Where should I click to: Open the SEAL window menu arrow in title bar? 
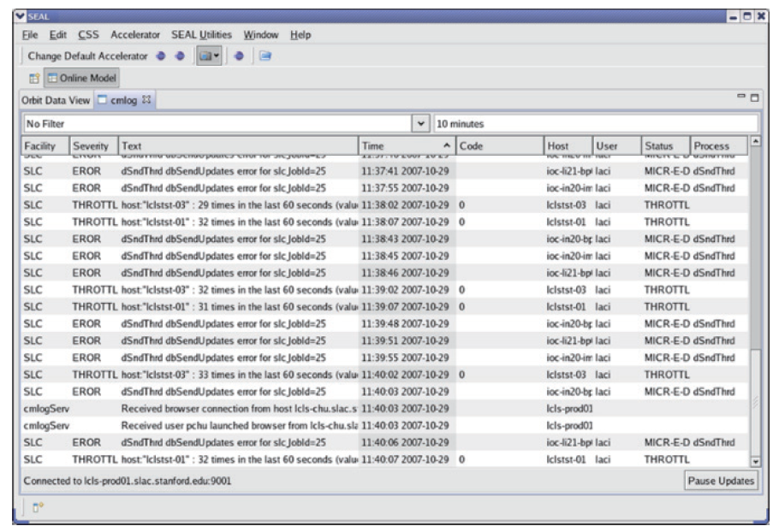click(20, 16)
